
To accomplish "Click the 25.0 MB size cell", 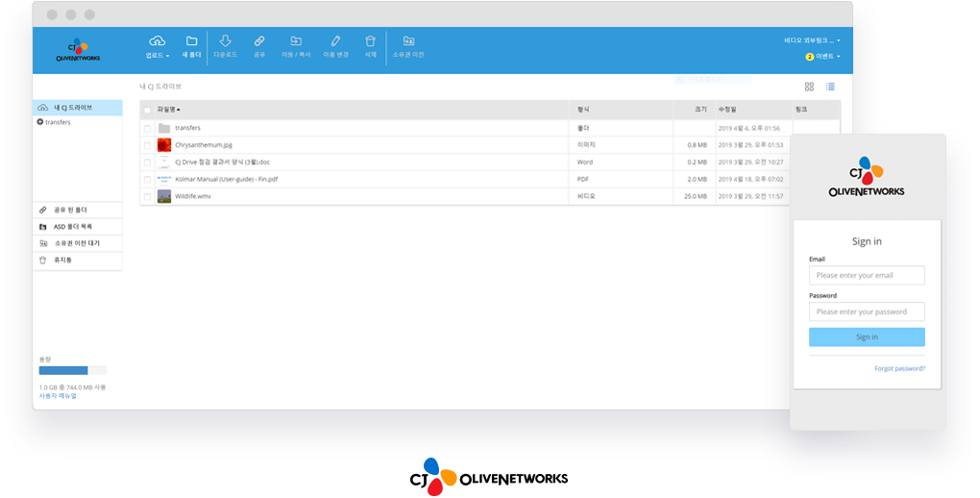I will tap(695, 196).
